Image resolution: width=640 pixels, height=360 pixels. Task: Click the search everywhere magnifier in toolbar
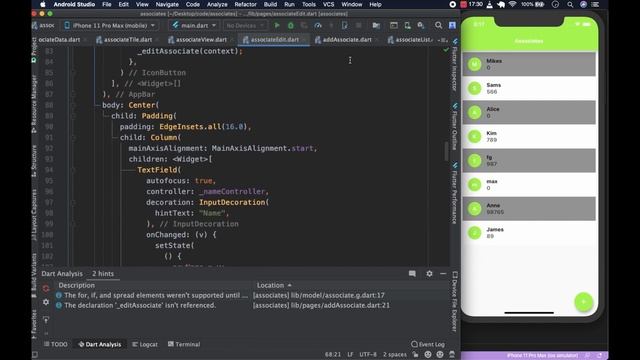(438, 25)
